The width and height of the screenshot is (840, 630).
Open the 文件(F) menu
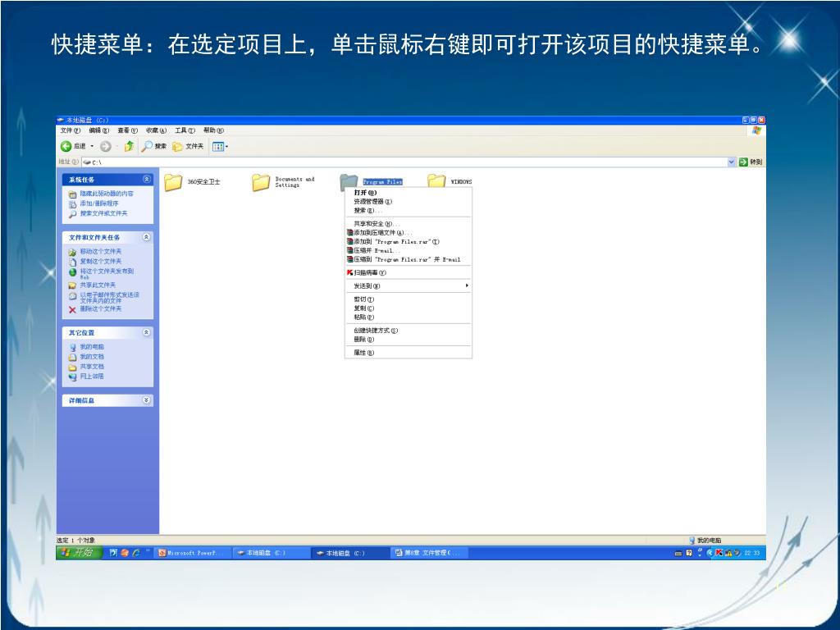[71, 130]
